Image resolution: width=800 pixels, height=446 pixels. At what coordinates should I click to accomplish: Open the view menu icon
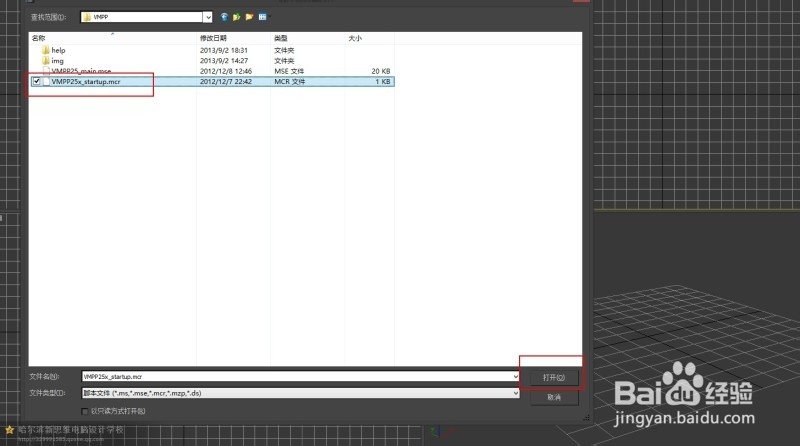(x=262, y=17)
